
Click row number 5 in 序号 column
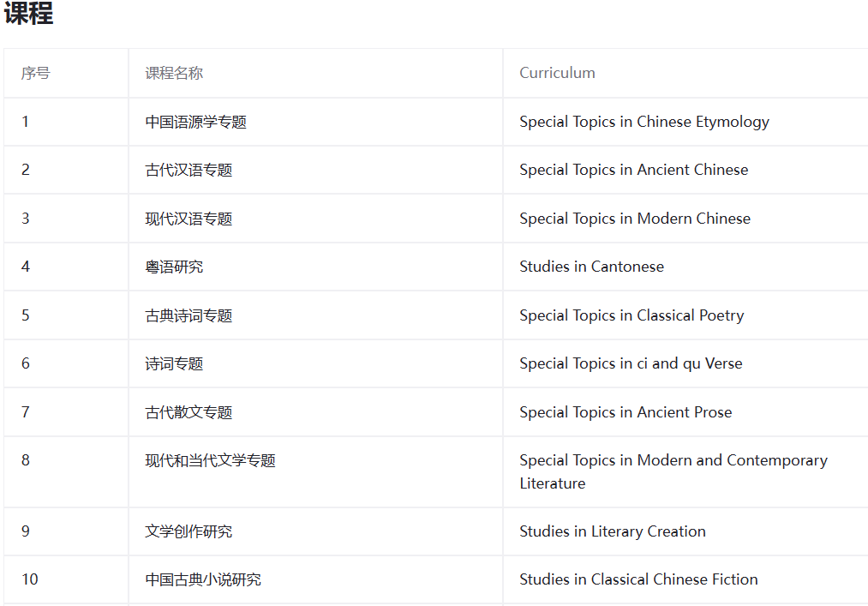click(26, 315)
